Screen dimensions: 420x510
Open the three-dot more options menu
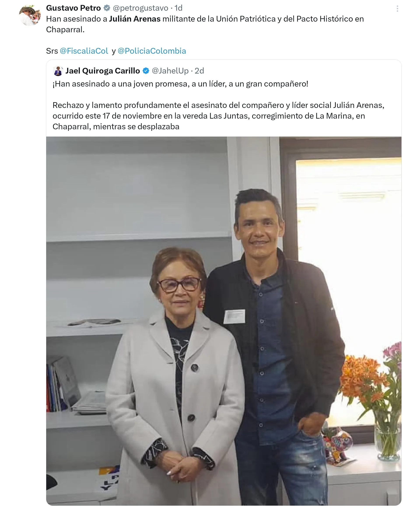pos(397,9)
